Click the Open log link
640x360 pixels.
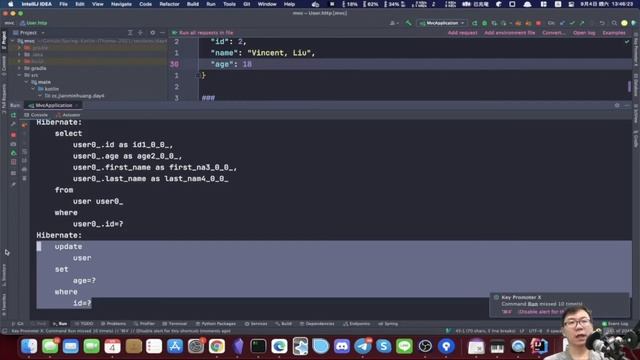tap(584, 33)
